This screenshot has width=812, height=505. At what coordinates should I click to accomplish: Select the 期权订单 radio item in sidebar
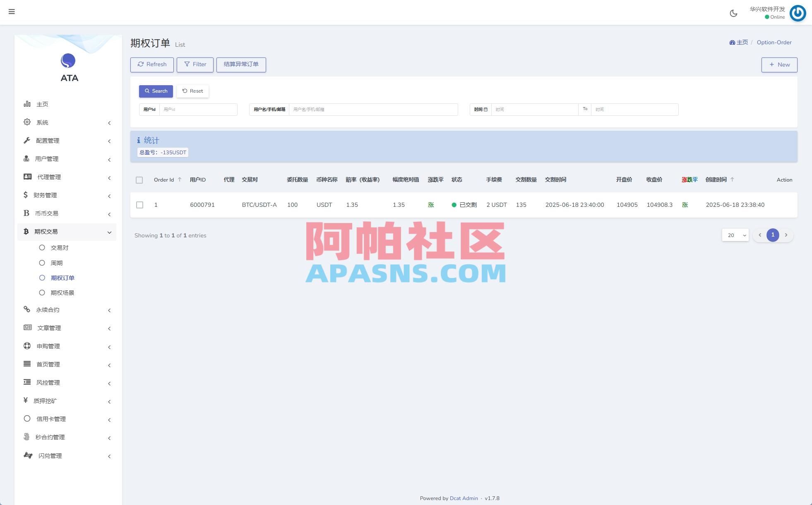pyautogui.click(x=62, y=278)
